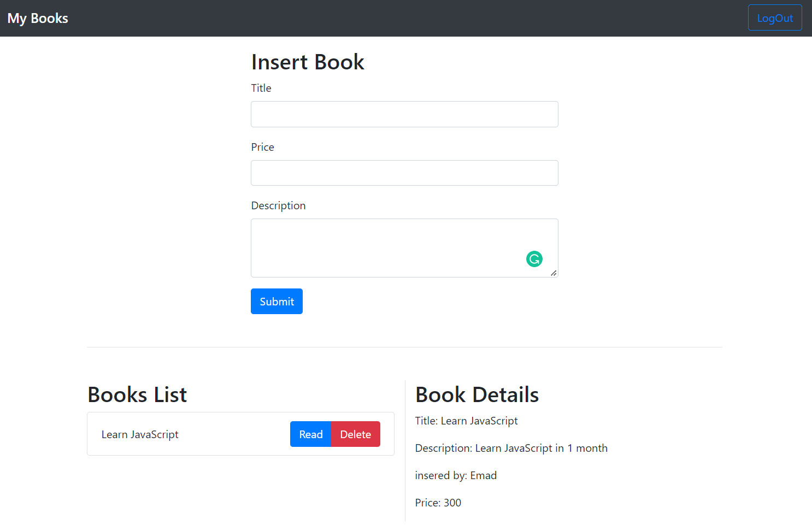
Task: Click the Books List heading
Action: pyautogui.click(x=137, y=394)
